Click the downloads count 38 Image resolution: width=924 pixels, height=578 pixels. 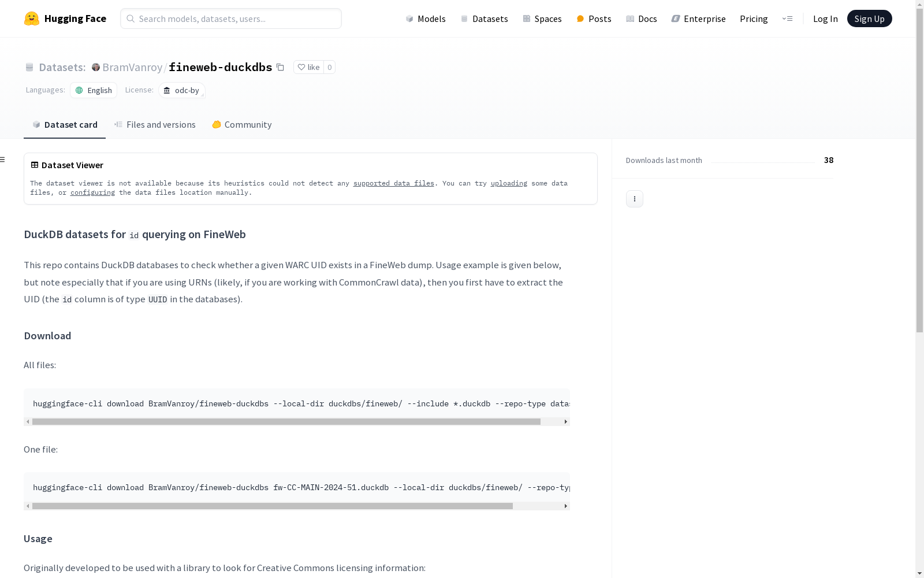829,160
